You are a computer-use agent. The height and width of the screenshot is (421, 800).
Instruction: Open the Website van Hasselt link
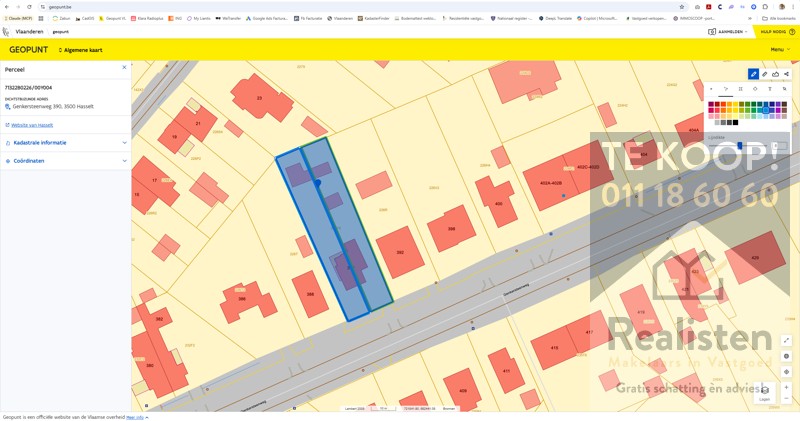click(x=30, y=125)
